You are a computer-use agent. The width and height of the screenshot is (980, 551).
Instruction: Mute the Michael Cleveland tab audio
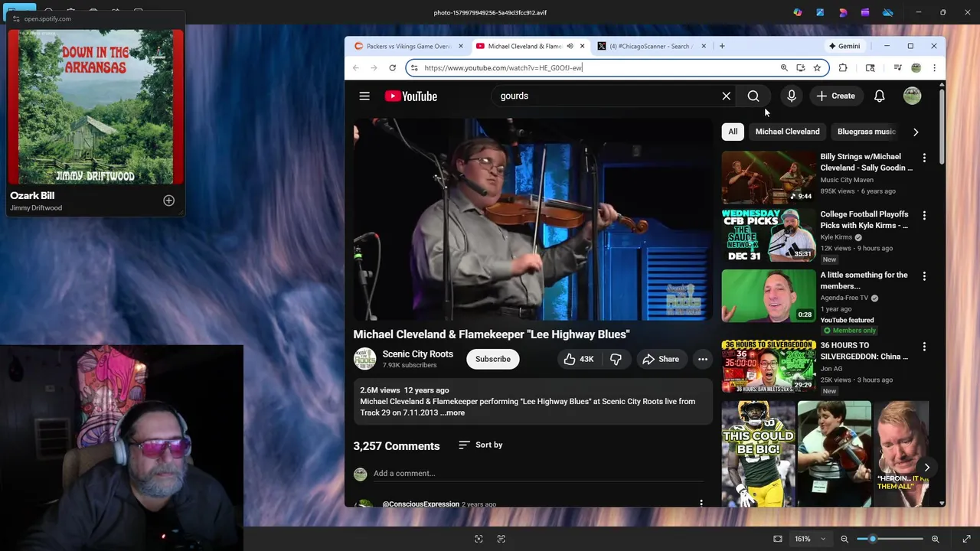click(570, 46)
